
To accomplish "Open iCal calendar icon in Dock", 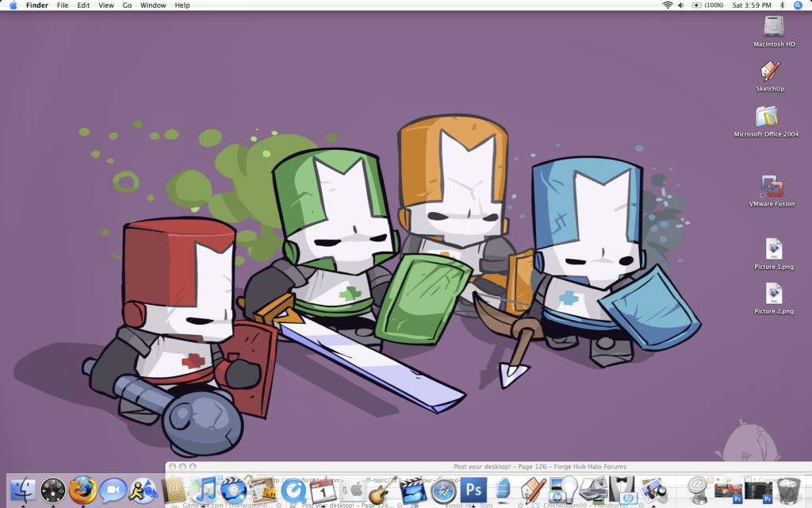I will click(x=324, y=491).
